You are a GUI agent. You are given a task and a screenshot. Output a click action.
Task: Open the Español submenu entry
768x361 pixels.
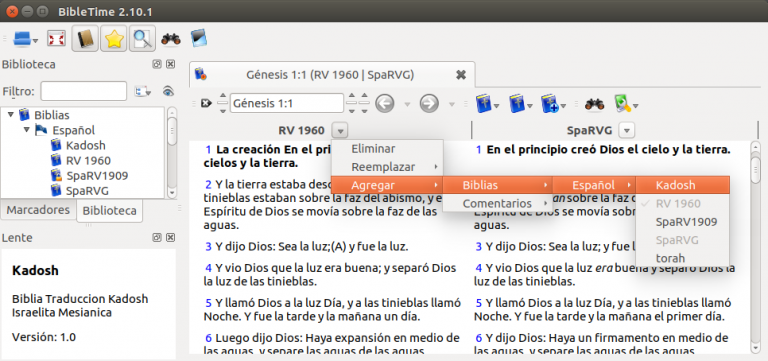pos(594,185)
